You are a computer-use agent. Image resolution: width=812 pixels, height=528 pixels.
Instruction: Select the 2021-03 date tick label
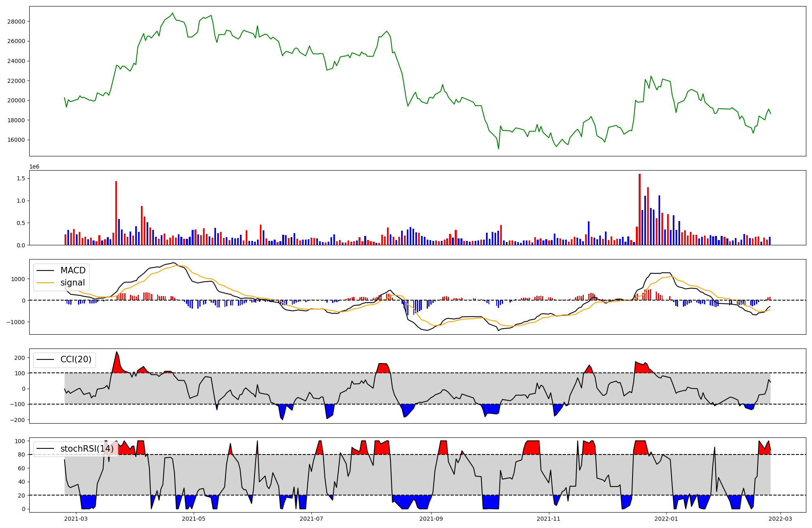coord(76,519)
